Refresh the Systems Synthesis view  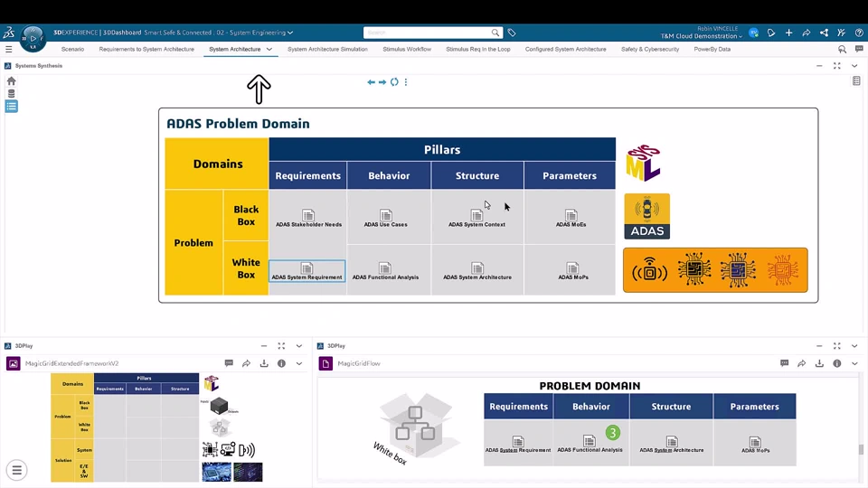[394, 82]
